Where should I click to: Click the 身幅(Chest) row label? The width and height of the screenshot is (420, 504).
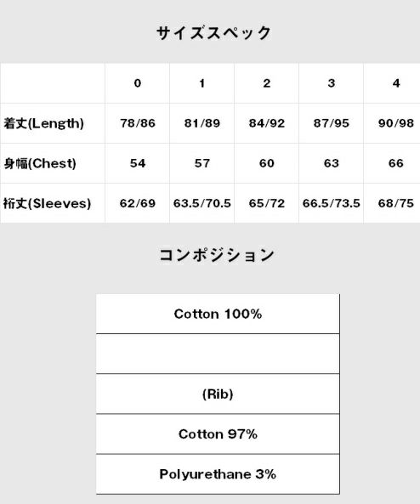40,163
